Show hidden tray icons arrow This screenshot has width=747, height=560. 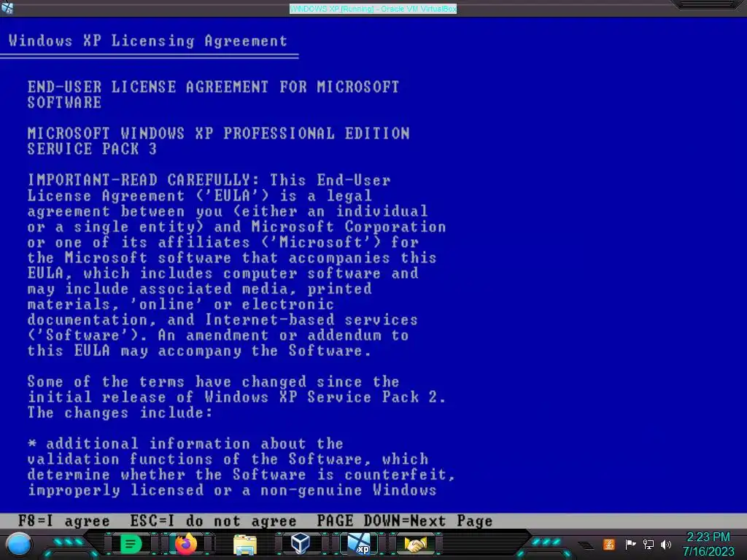point(587,545)
